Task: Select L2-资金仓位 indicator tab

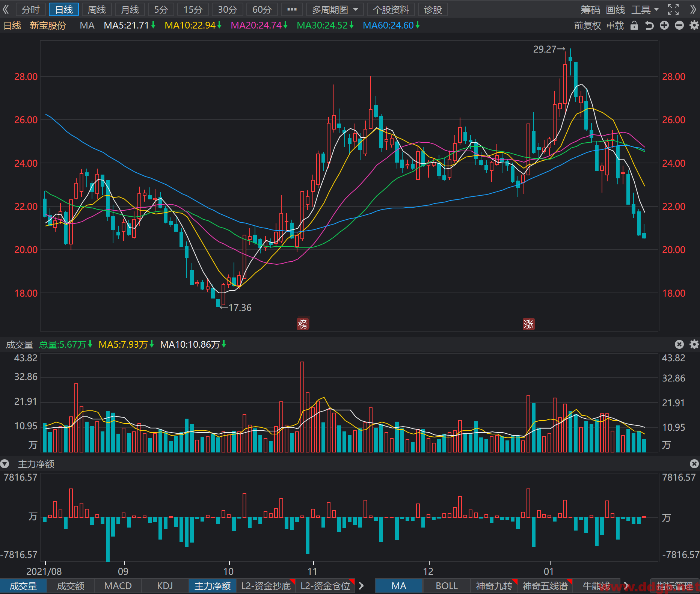Action: coord(325,586)
